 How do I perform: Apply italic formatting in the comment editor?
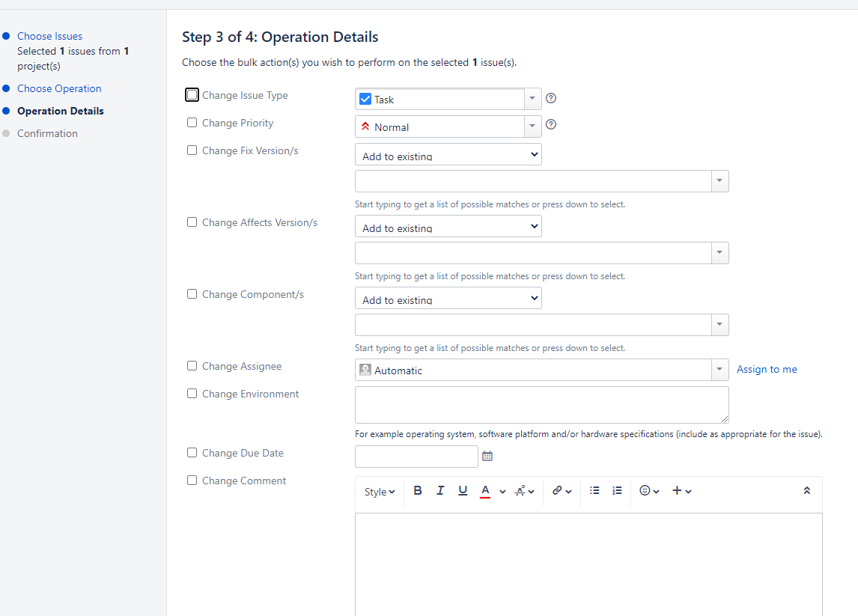pos(440,490)
